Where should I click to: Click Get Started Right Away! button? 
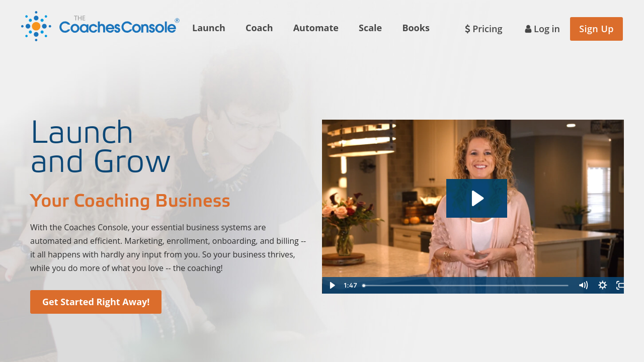click(96, 302)
